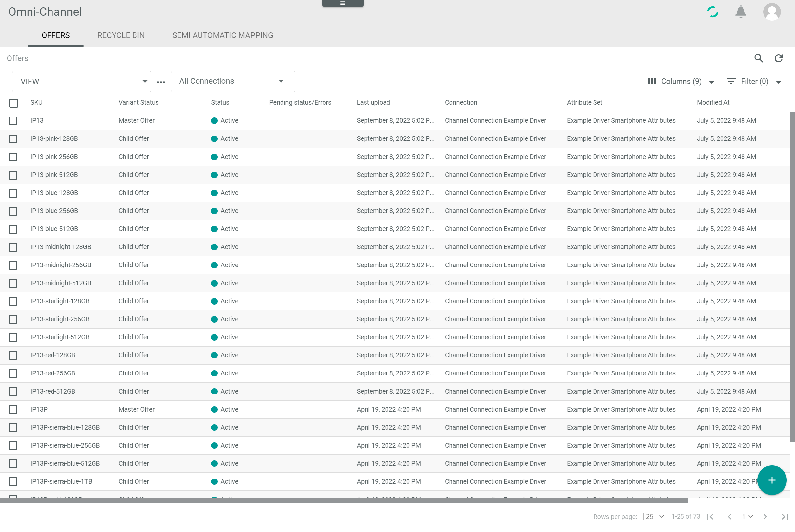Click the round plus add-offer button
795x532 pixels.
pyautogui.click(x=772, y=480)
